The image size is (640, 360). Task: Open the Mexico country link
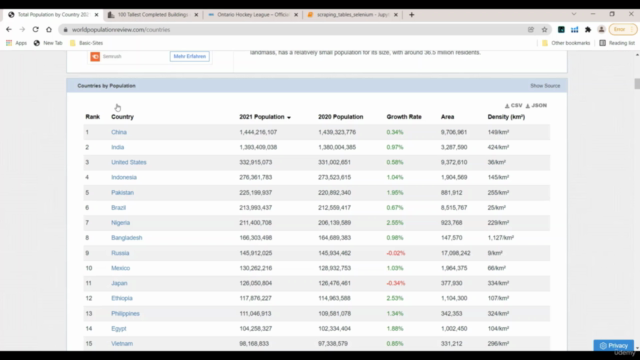(120, 268)
